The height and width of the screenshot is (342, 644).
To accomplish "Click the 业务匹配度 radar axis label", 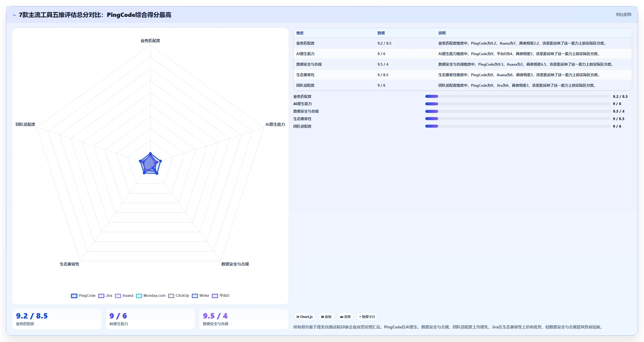I will pyautogui.click(x=150, y=41).
